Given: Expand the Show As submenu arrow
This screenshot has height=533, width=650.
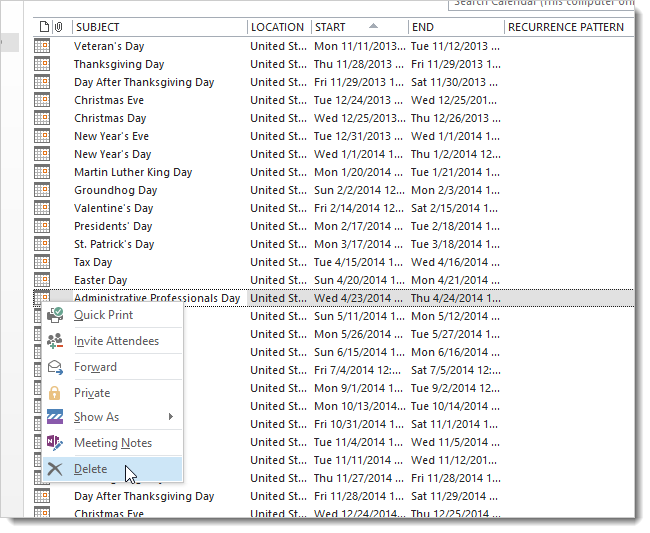Looking at the screenshot, I should click(x=171, y=417).
